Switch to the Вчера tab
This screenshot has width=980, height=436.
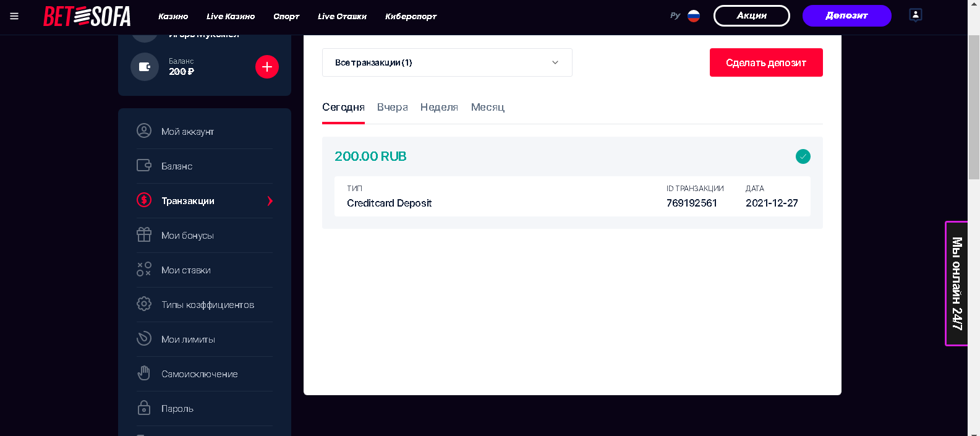[x=392, y=108]
